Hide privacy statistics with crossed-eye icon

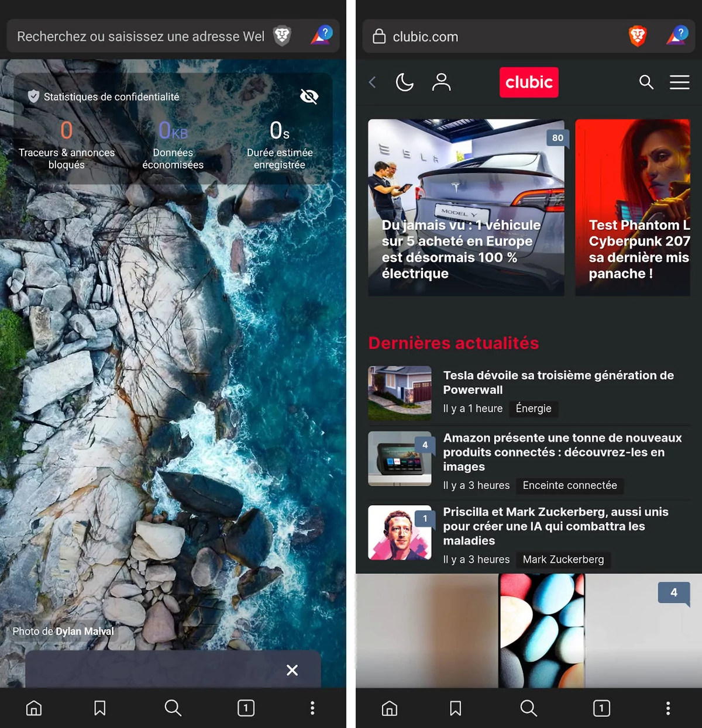pos(309,96)
